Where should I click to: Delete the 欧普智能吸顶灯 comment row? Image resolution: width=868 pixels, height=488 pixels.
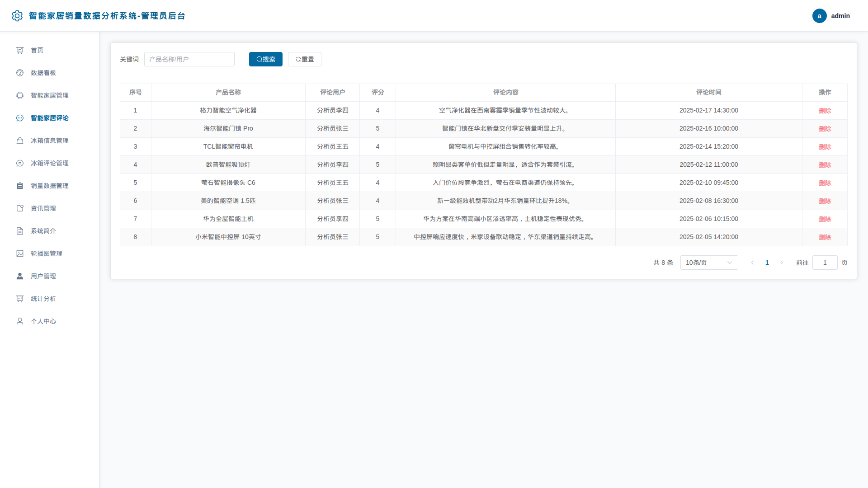coord(825,165)
